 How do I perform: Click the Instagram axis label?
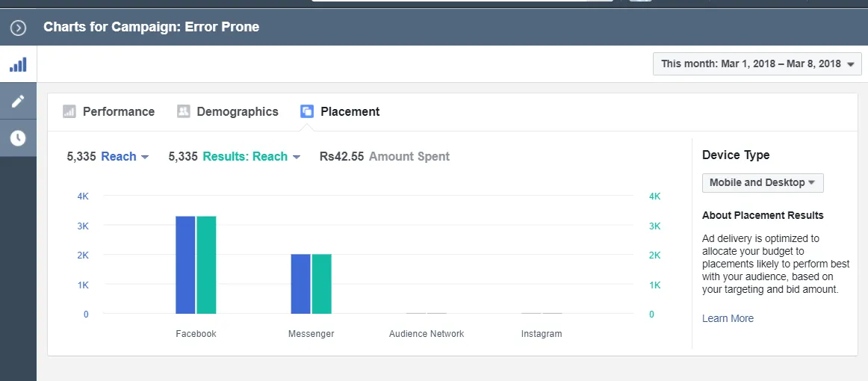click(542, 334)
